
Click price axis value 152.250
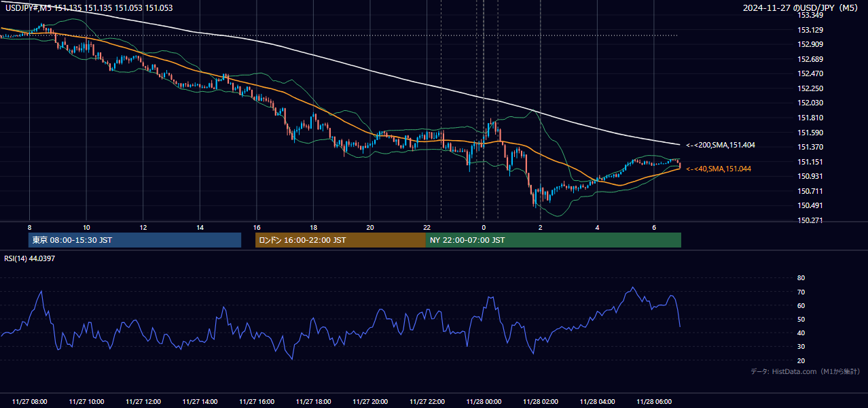point(810,88)
